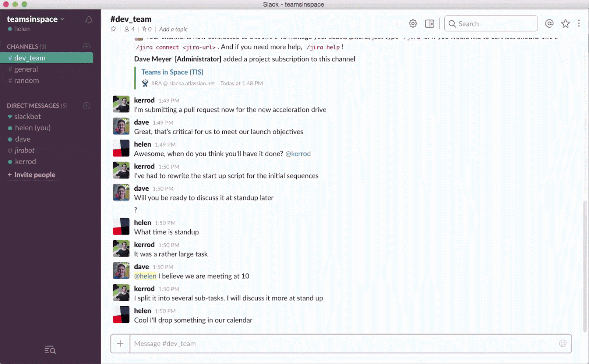589x364 pixels.
Task: Click the plus attach file button
Action: pyautogui.click(x=120, y=343)
